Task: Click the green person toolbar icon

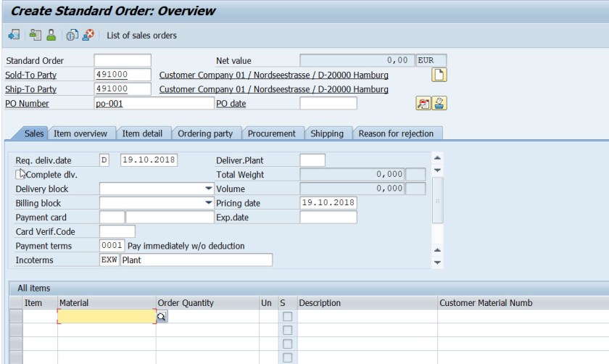Action: point(51,35)
